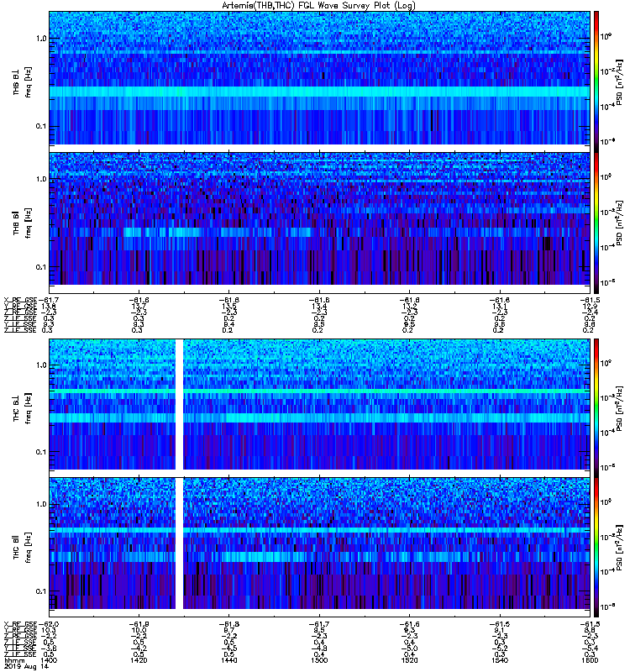Click the 'X_RE_GSE' label under the THC panels

pyautogui.click(x=20, y=624)
